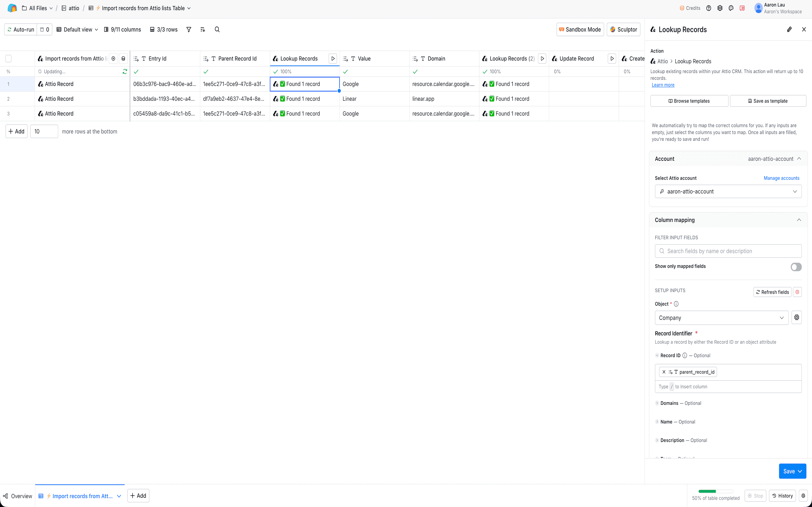Image resolution: width=812 pixels, height=507 pixels.
Task: Expand the Domains optional field
Action: tap(669, 403)
